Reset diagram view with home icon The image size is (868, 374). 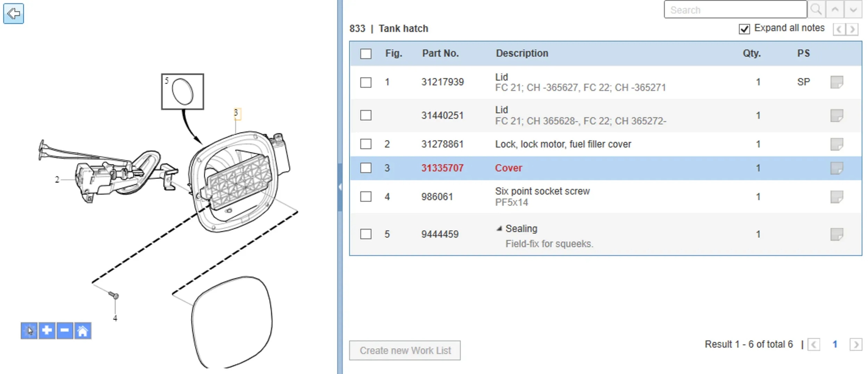(x=83, y=331)
